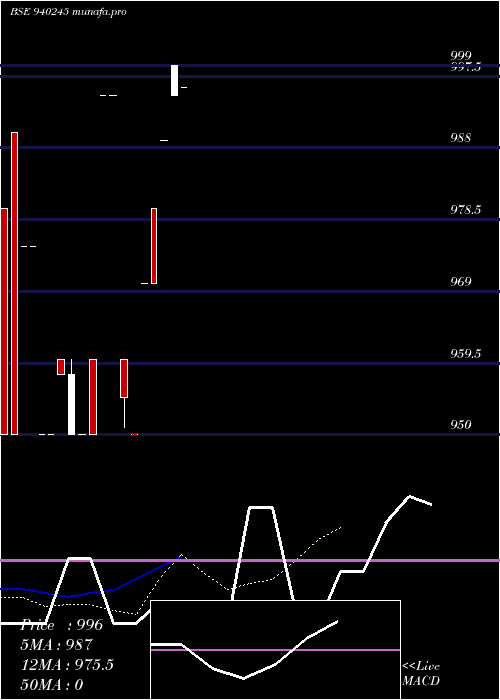Screen dimensions: 500x700
Task: Select the 999 price level label
Action: point(461,55)
